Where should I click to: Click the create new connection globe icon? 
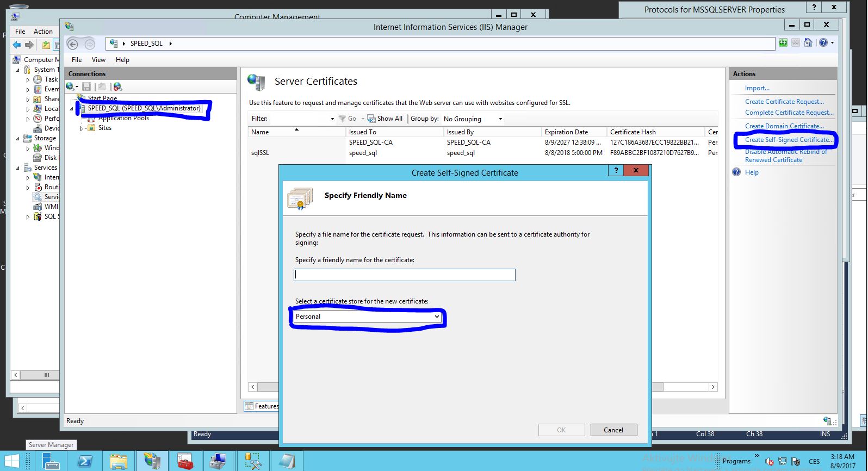(x=70, y=86)
